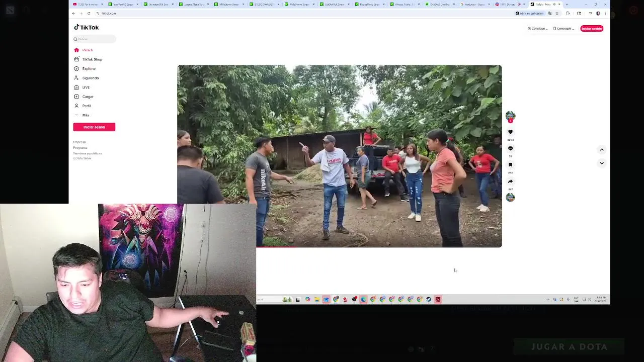Click the video player to pause
This screenshot has height=362, width=644.
[339, 156]
